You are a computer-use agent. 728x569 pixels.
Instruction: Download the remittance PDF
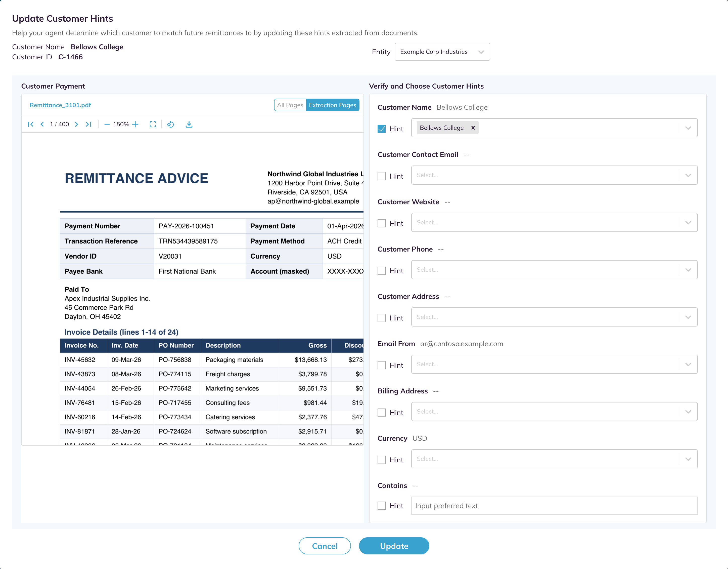coord(189,125)
